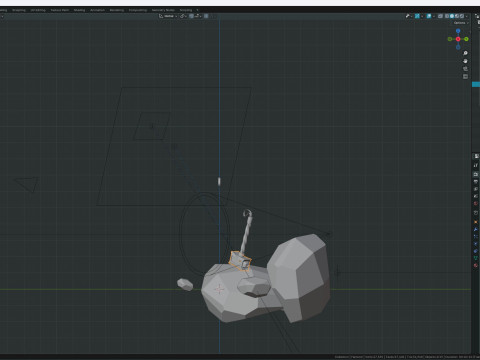The width and height of the screenshot is (480, 360).
Task: Open the Geometry Nodes workspace tab
Action: (163, 10)
